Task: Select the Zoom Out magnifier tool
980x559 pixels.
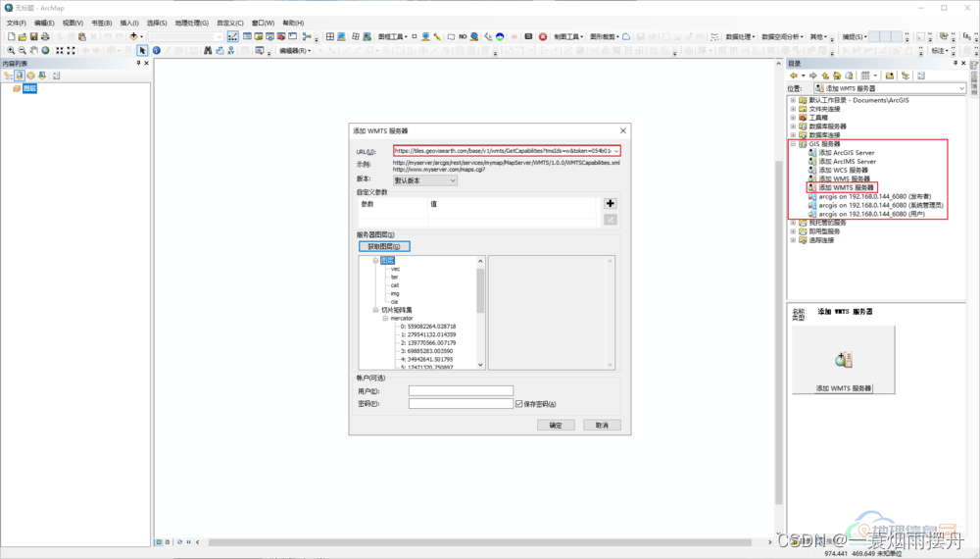Action: 22,51
